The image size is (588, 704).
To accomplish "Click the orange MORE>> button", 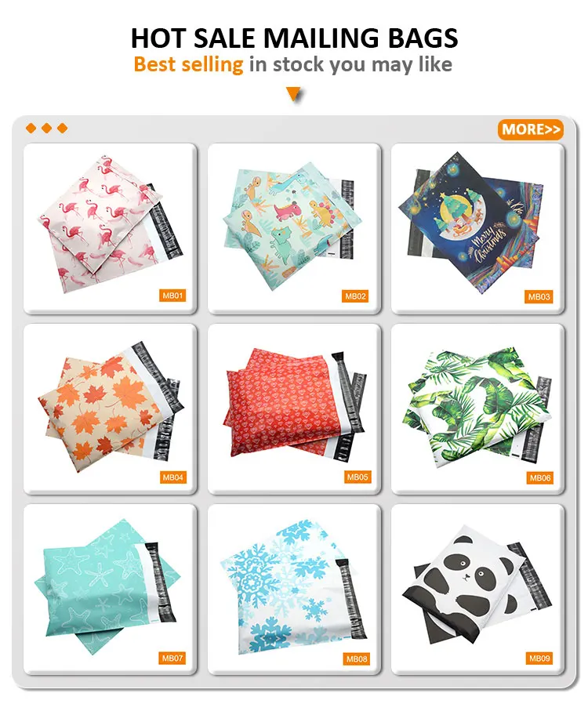I will click(x=531, y=130).
